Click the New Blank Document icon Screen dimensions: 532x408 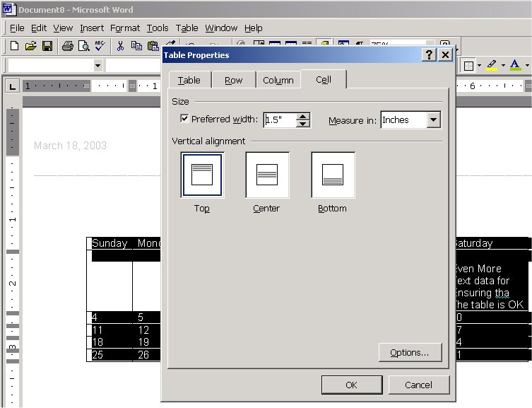coord(14,47)
